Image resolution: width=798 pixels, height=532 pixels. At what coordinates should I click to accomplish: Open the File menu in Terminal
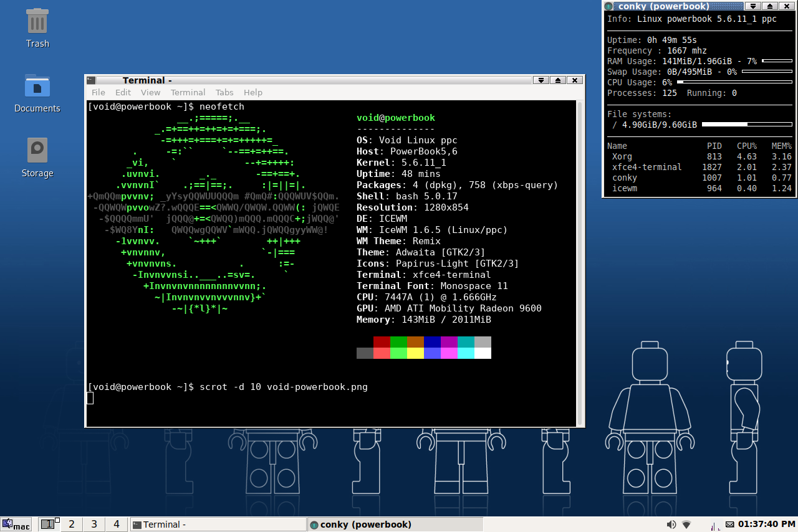99,92
